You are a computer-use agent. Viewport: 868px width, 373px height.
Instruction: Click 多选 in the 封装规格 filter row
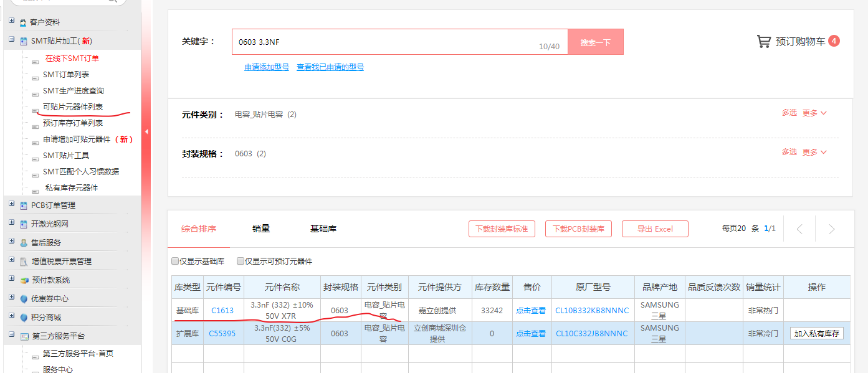coord(789,152)
